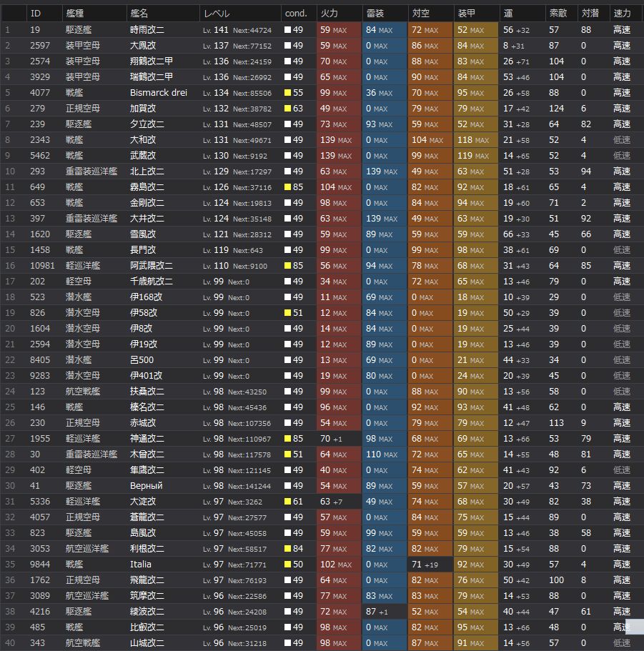The height and width of the screenshot is (651, 644).
Task: Select ship name 島風改
Action: click(x=143, y=533)
